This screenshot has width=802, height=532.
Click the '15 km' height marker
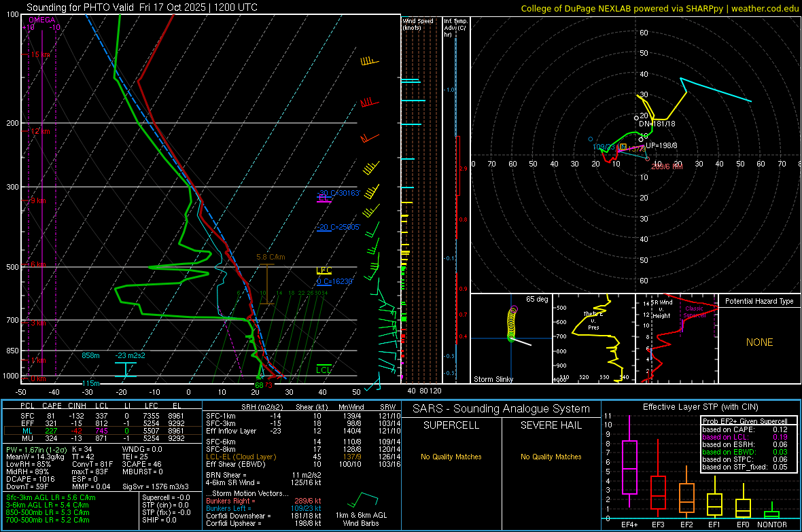coord(41,54)
